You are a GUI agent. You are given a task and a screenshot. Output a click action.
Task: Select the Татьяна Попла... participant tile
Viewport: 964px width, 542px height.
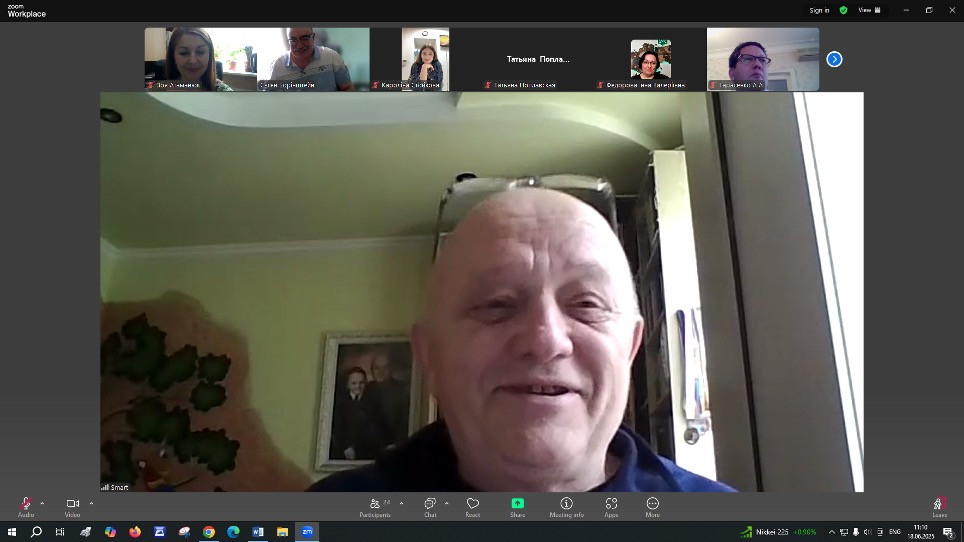pos(538,59)
